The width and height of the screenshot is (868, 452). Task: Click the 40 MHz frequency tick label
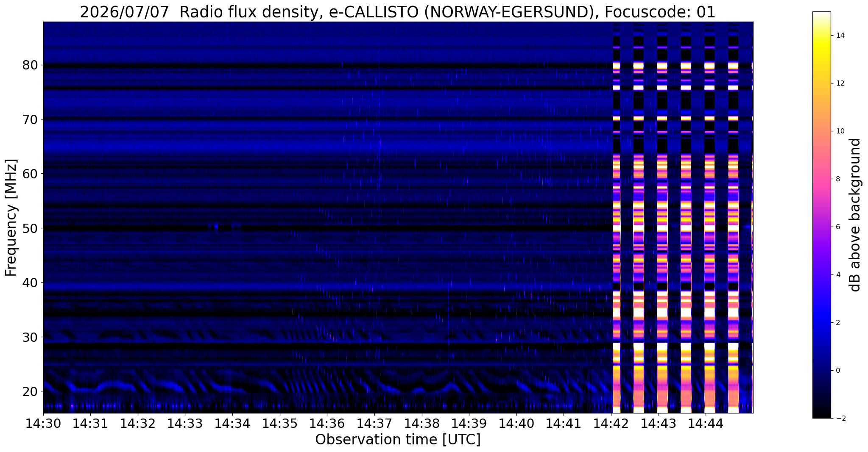(x=30, y=283)
